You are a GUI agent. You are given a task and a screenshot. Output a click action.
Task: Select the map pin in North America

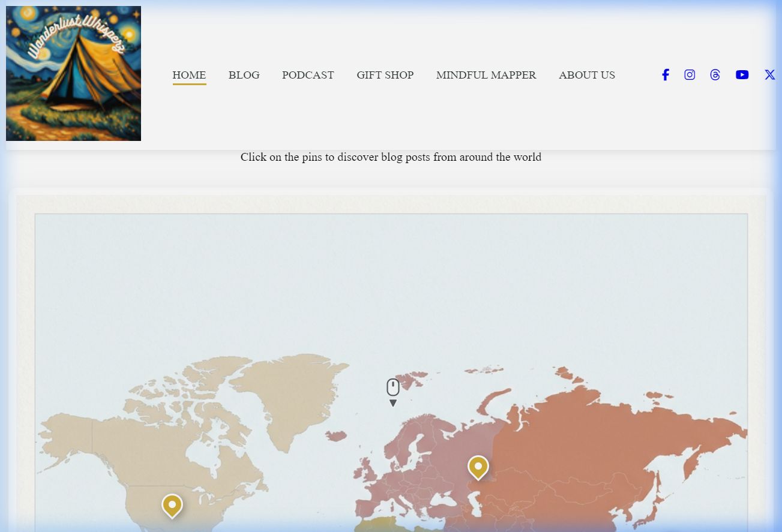pos(172,505)
